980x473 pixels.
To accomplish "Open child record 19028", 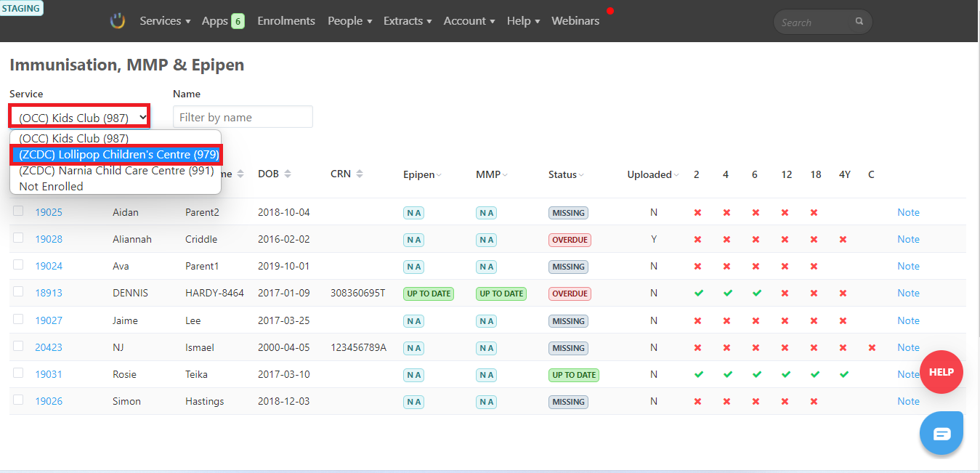I will tap(49, 240).
